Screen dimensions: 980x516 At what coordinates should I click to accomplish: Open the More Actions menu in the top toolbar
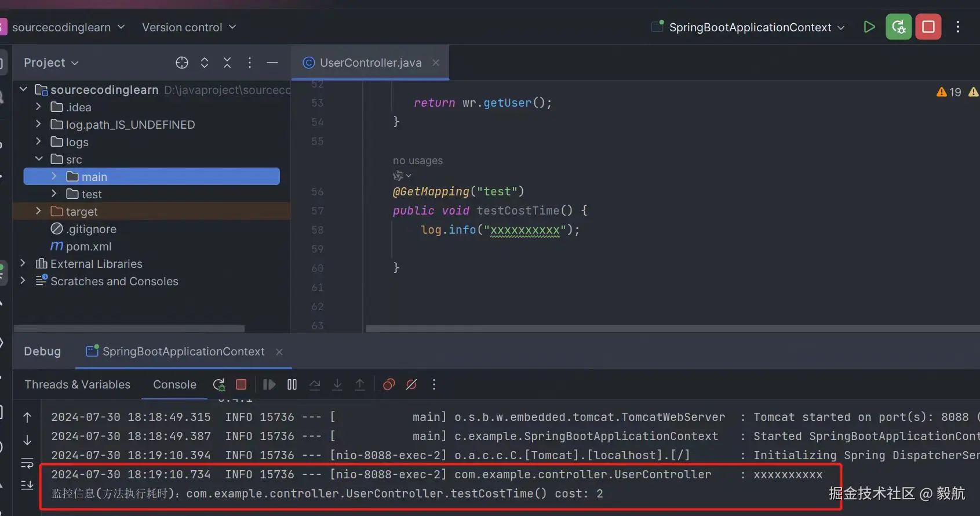(958, 27)
